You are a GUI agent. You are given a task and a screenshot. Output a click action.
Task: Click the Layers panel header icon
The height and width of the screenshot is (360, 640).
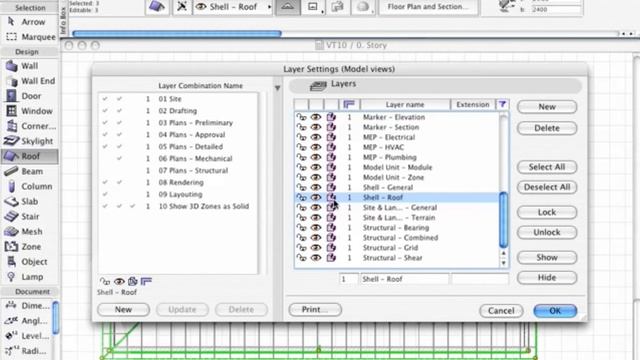pos(318,85)
